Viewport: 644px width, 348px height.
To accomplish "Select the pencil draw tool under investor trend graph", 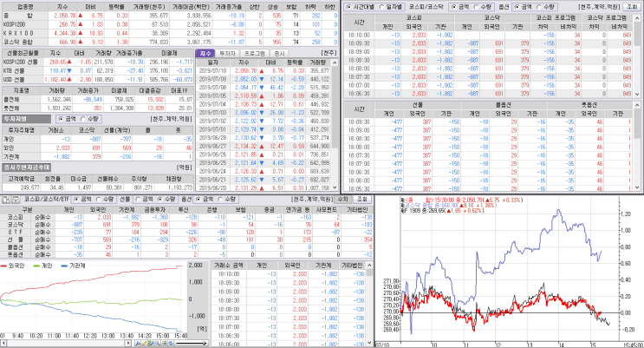I will (x=145, y=343).
